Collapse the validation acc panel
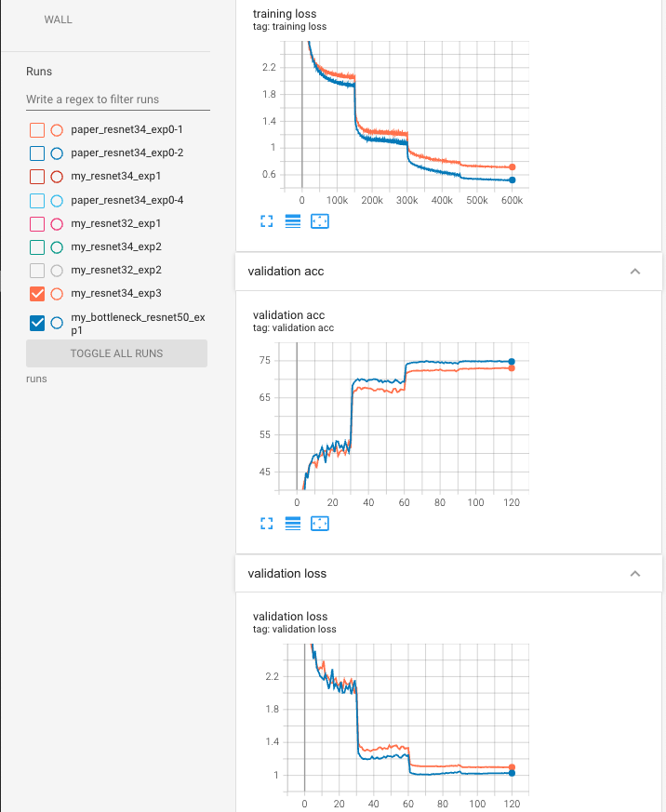Viewport: 666px width, 812px height. (x=635, y=272)
